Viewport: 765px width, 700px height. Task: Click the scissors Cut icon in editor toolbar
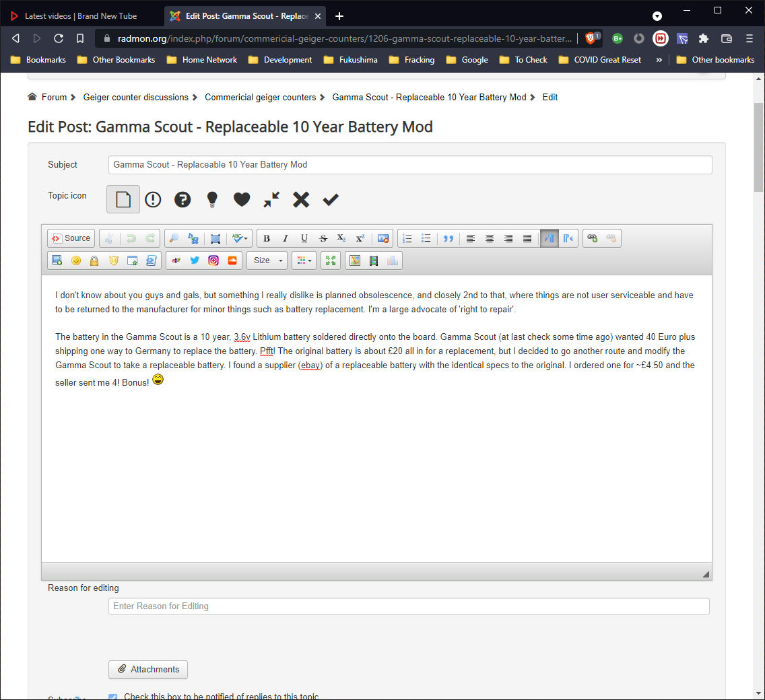[x=109, y=238]
